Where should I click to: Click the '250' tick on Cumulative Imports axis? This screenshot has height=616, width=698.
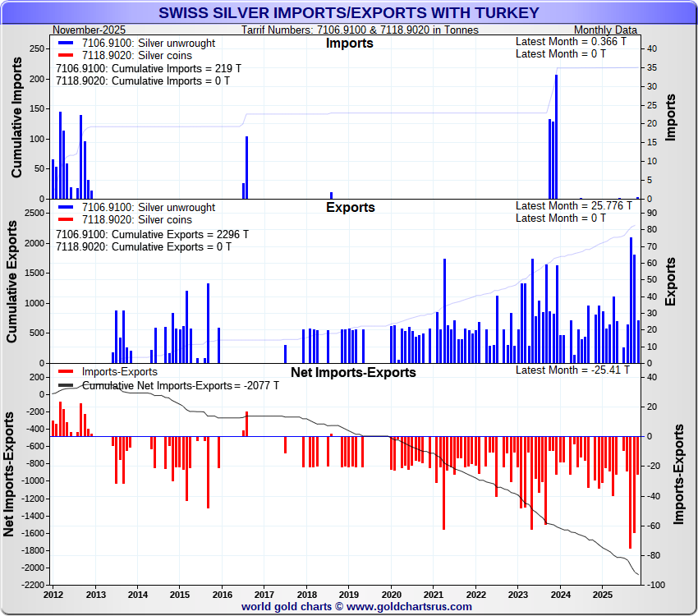(37, 48)
